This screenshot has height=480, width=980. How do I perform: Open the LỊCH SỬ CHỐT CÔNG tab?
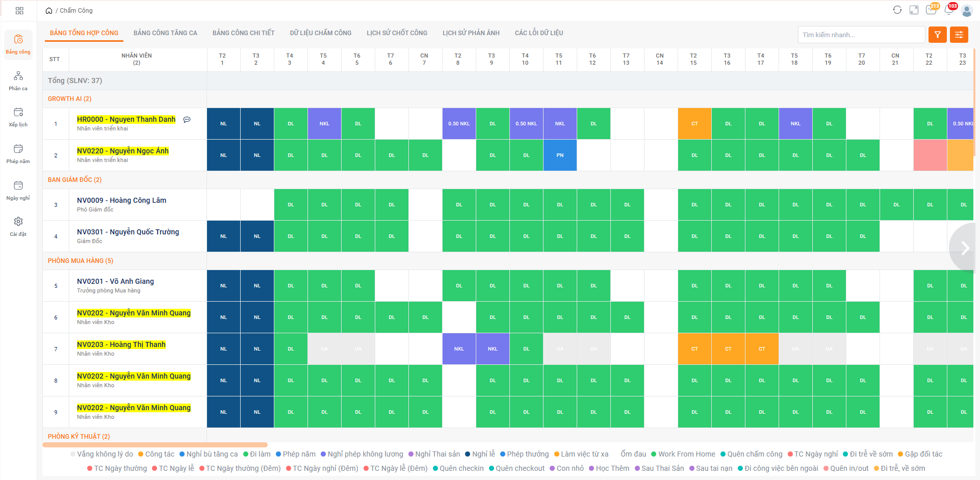pos(397,33)
